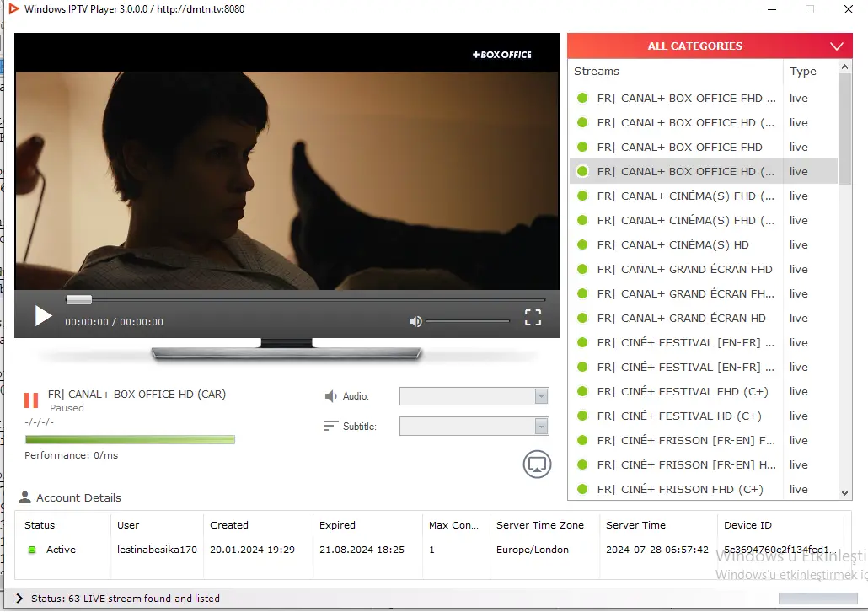868x612 pixels.
Task: Select the FR| CINÉ+ FESTIVAL HD (C+) stream
Action: coord(679,416)
